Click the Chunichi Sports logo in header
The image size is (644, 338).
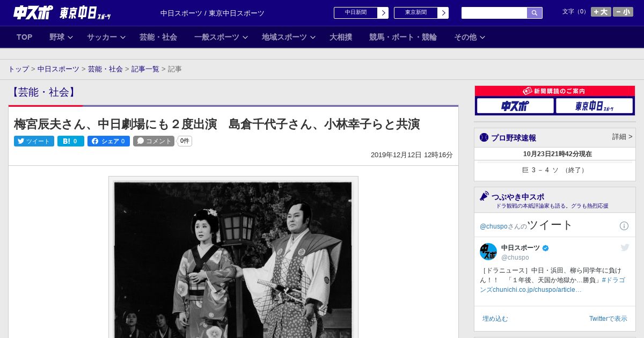pos(33,12)
